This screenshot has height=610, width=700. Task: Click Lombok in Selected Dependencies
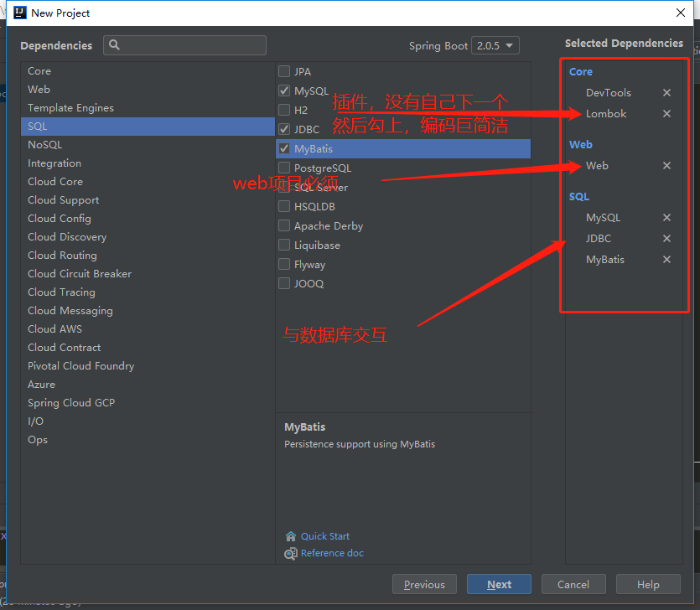tap(606, 114)
